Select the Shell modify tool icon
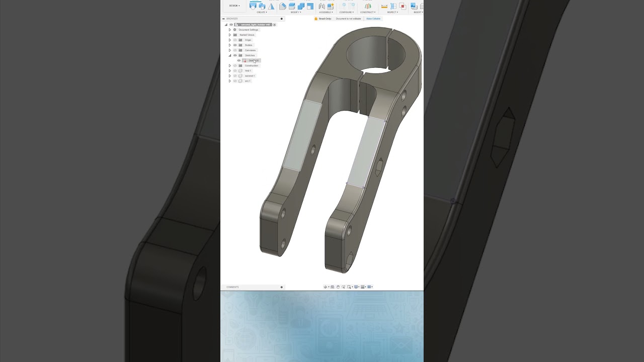This screenshot has width=644, height=362. [x=310, y=6]
